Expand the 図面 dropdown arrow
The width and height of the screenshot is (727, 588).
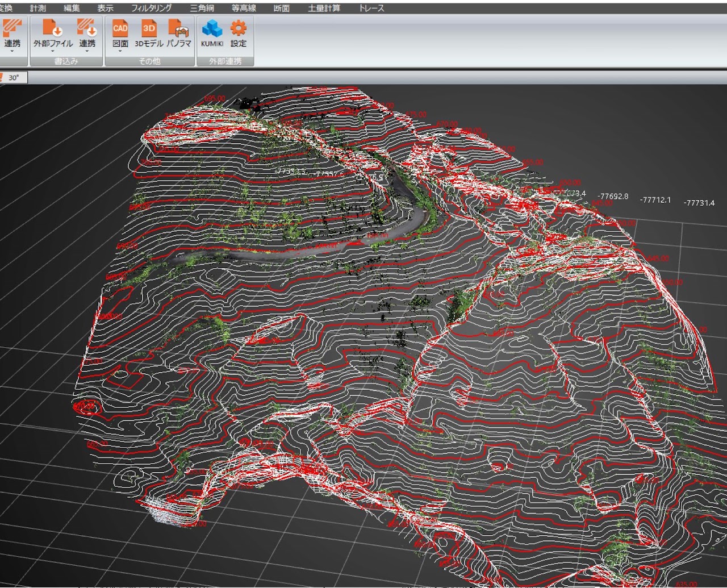coord(120,51)
